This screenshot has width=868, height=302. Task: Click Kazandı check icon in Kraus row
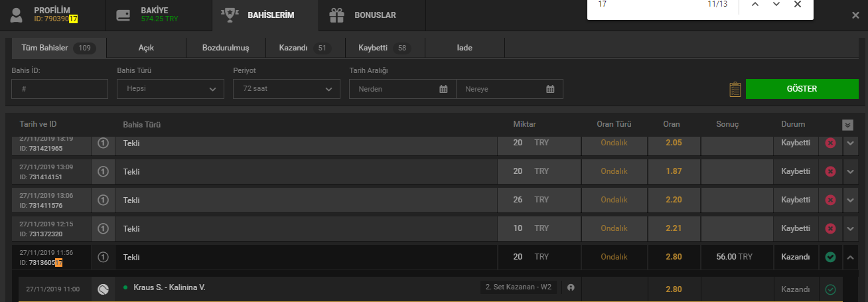point(830,289)
